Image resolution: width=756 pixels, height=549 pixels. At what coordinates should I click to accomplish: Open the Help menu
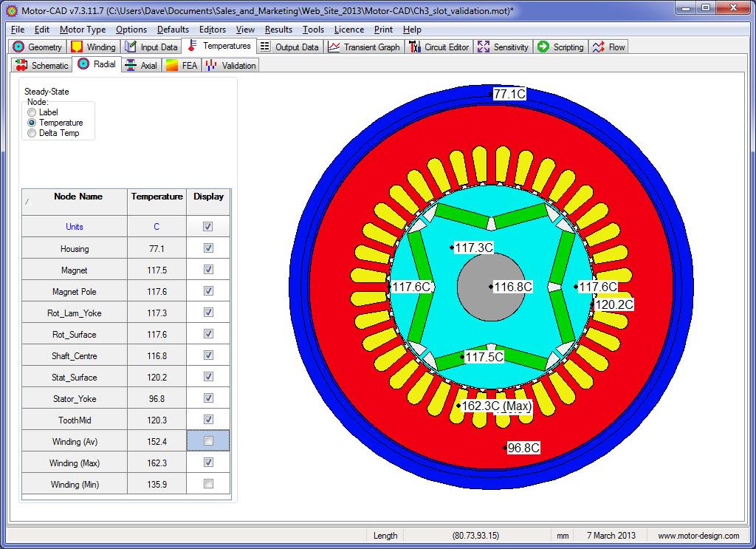point(412,30)
